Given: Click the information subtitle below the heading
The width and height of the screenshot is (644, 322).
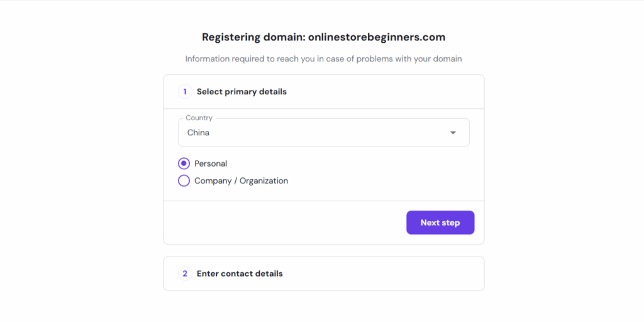Looking at the screenshot, I should coord(323,59).
